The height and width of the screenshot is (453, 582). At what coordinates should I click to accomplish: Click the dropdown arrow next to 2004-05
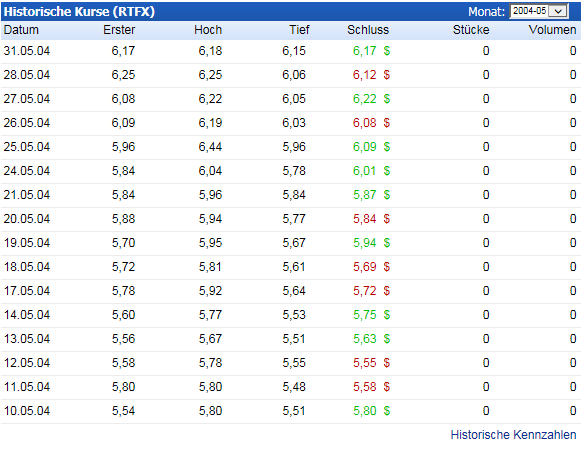[x=558, y=11]
